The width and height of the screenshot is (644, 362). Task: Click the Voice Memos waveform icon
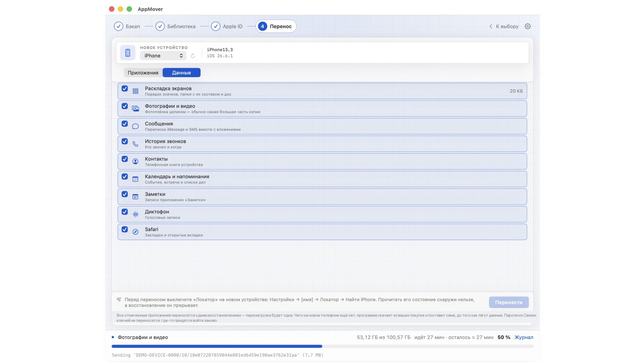point(135,214)
